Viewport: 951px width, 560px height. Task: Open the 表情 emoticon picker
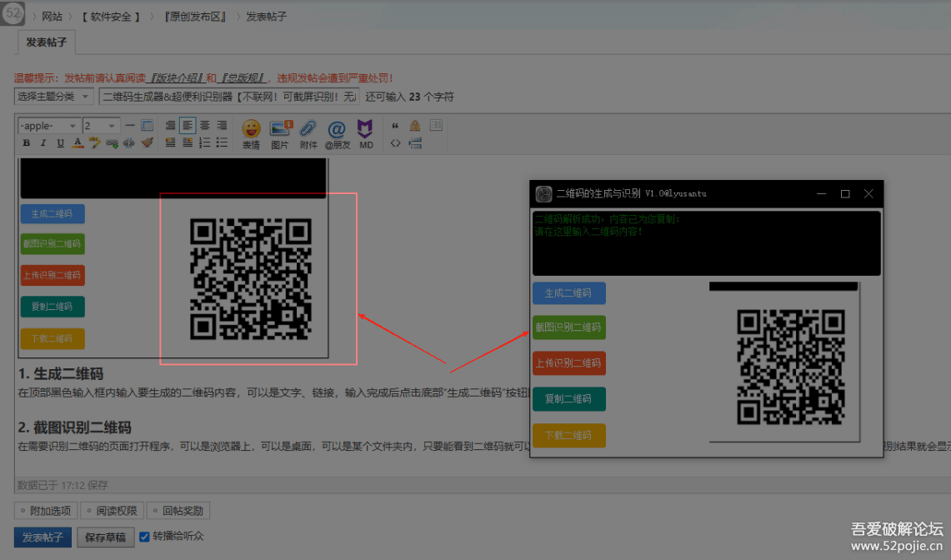pyautogui.click(x=251, y=134)
